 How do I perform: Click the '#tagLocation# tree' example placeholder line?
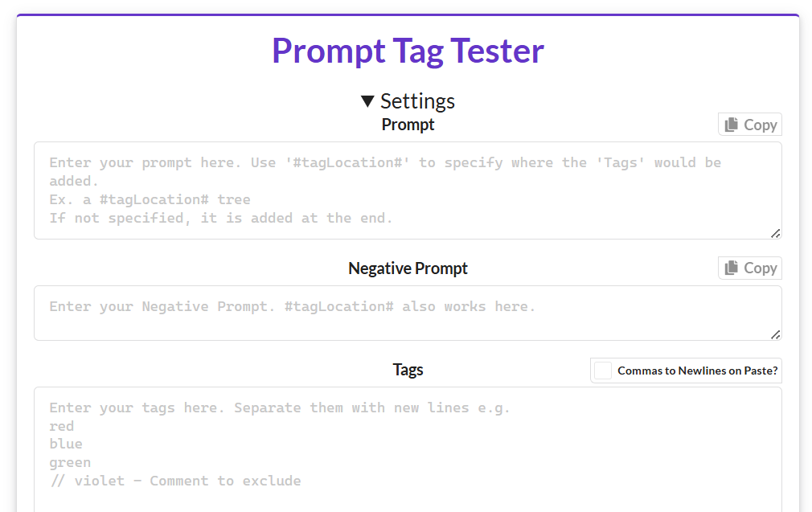click(150, 200)
